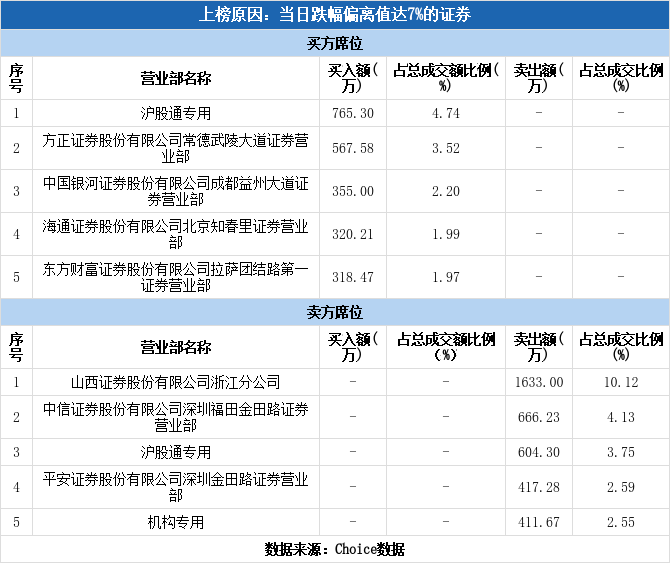Click ratio value 3.52
Viewport: 670px width, 563px height.
446,148
